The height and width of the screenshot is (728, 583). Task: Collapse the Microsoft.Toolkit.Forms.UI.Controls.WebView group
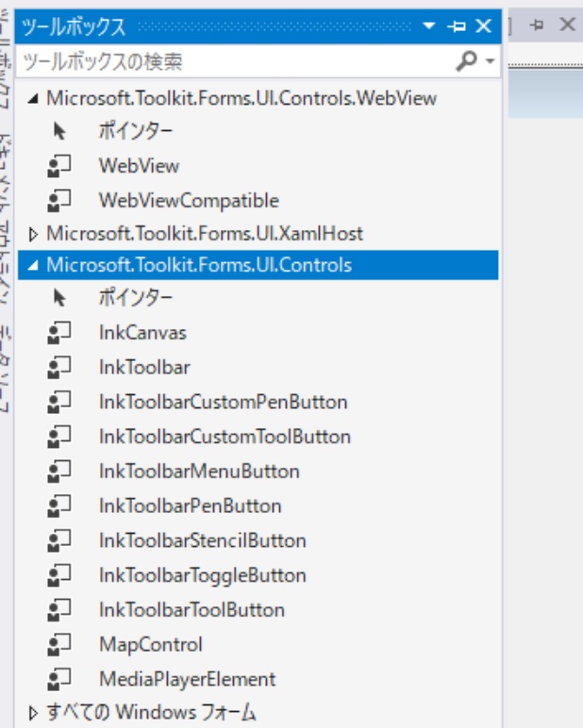[32, 98]
